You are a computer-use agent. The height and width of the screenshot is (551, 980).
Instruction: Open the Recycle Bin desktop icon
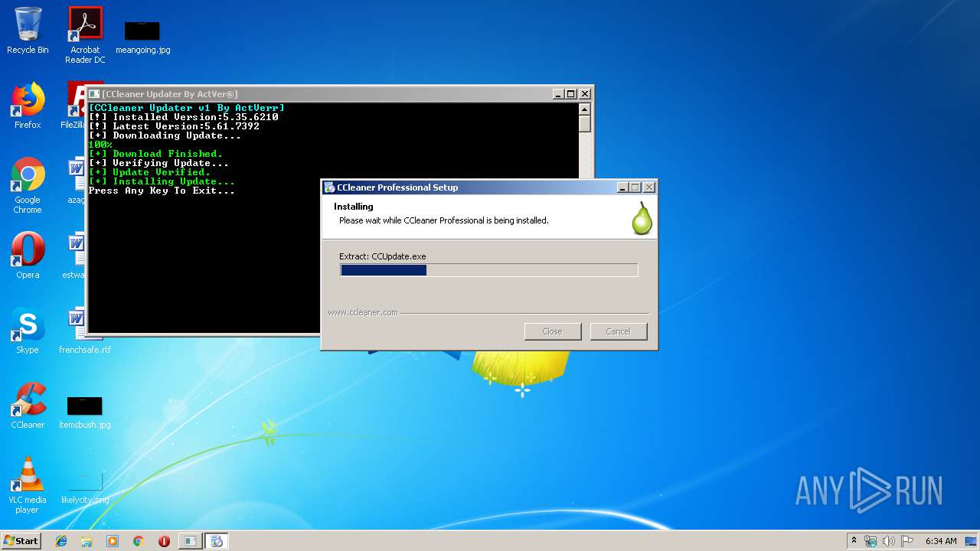tap(28, 31)
